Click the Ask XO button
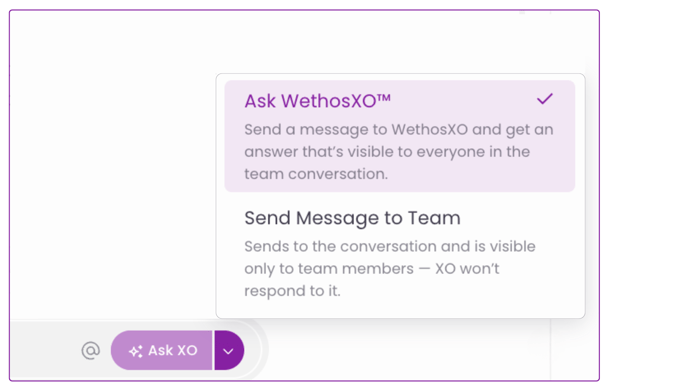 (161, 350)
